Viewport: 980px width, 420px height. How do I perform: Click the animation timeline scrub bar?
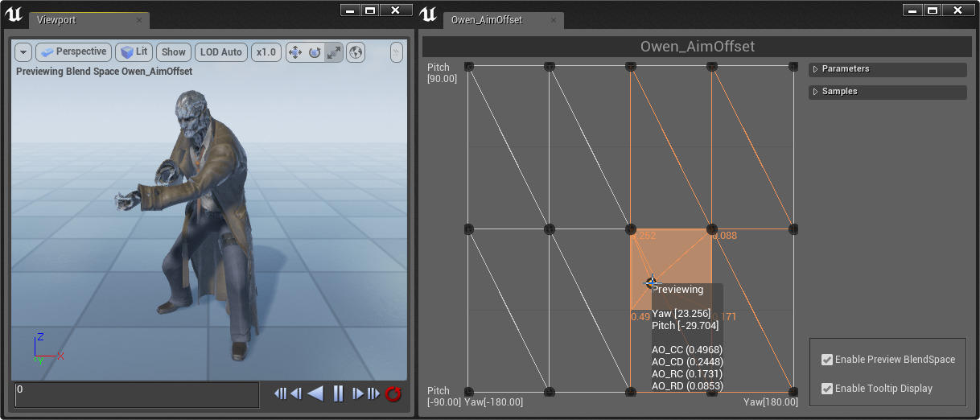tap(137, 394)
